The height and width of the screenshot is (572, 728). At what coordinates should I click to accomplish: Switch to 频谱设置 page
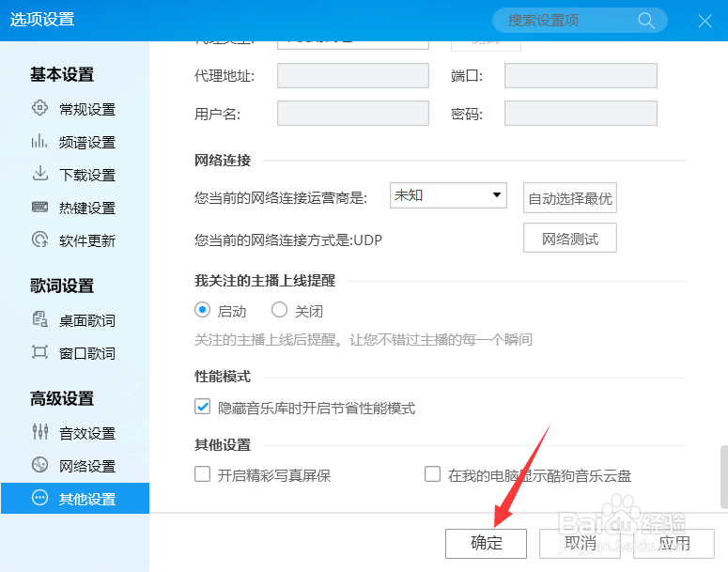87,143
